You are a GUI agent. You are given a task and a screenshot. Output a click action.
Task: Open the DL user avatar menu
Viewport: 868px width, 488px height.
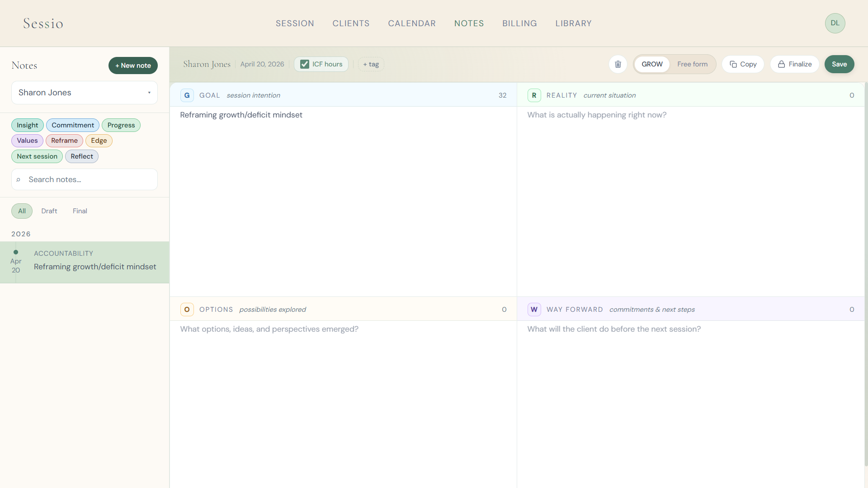click(x=835, y=23)
